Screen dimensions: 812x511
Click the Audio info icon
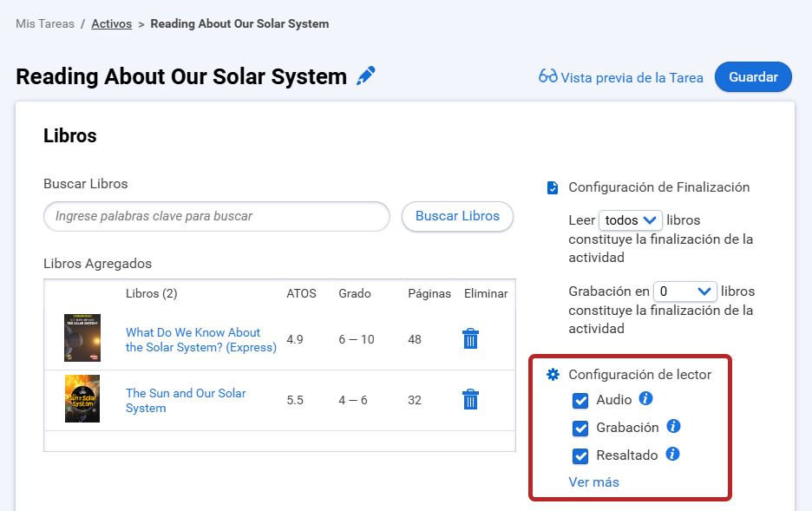coord(645,398)
